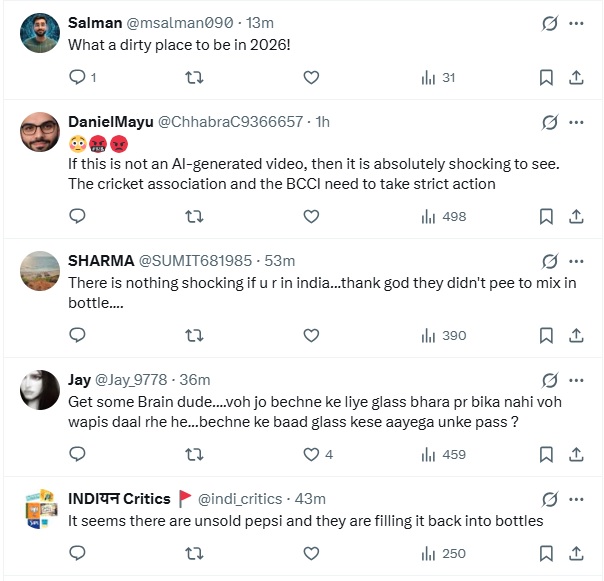Share Salman's tweet
This screenshot has height=581, width=604.
[x=576, y=78]
